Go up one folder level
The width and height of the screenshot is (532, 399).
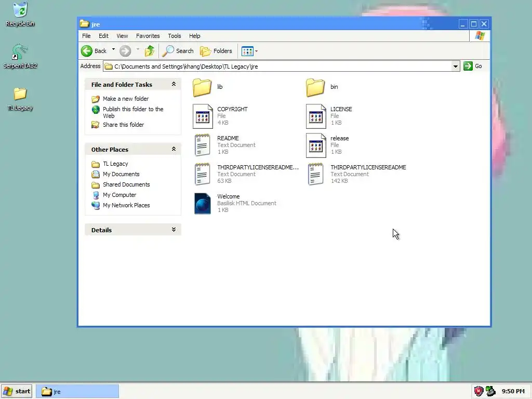click(x=150, y=51)
